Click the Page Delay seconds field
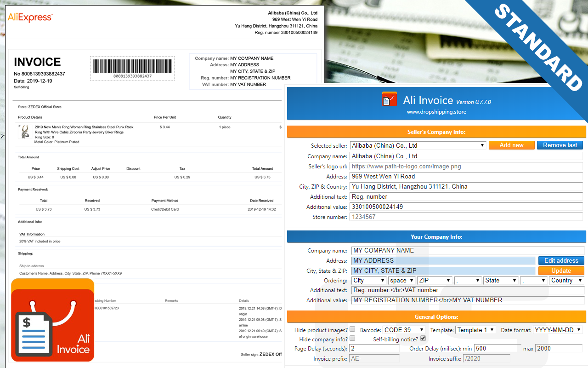 [373, 348]
